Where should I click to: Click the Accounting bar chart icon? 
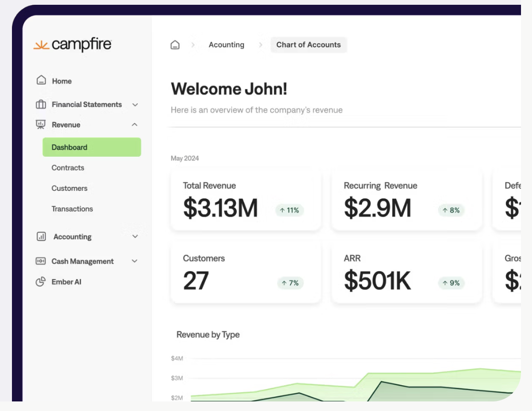coord(41,236)
